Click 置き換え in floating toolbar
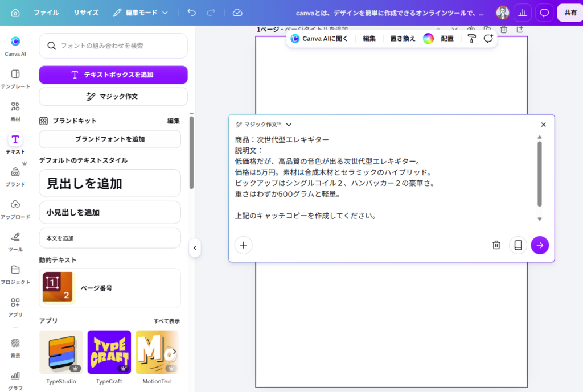The height and width of the screenshot is (392, 583). pyautogui.click(x=403, y=39)
